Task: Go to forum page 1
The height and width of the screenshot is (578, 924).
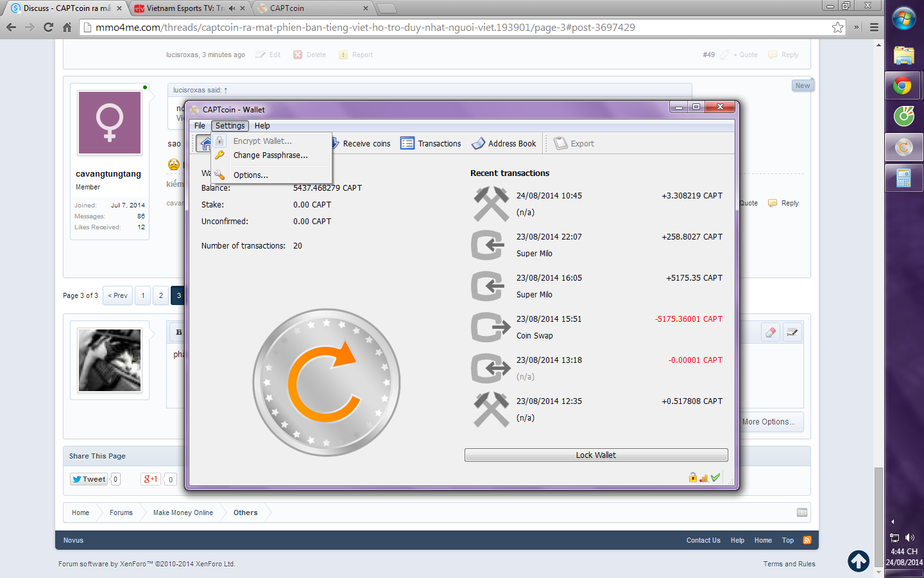Action: tap(143, 295)
